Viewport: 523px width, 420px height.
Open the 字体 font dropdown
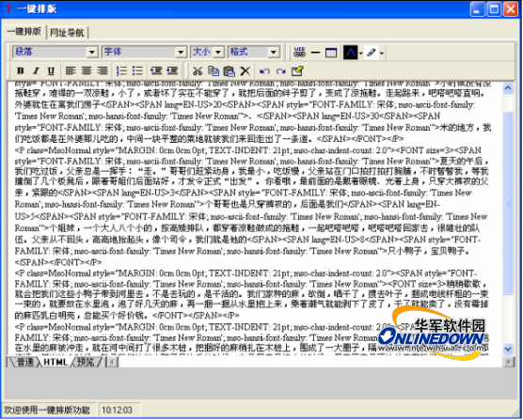144,52
